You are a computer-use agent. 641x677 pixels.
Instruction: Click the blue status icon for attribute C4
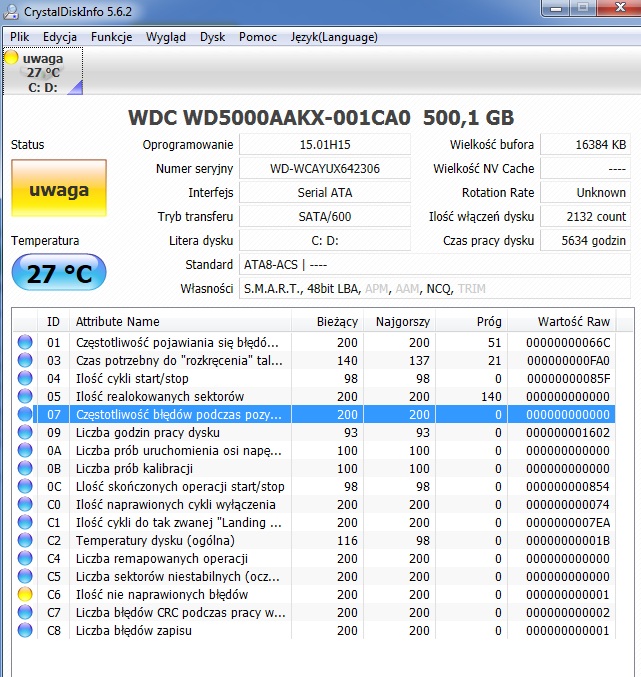point(25,558)
